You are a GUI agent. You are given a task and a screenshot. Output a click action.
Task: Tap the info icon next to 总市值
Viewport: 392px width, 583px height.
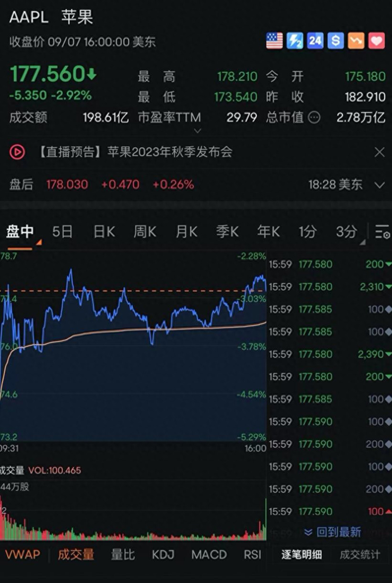click(x=314, y=117)
